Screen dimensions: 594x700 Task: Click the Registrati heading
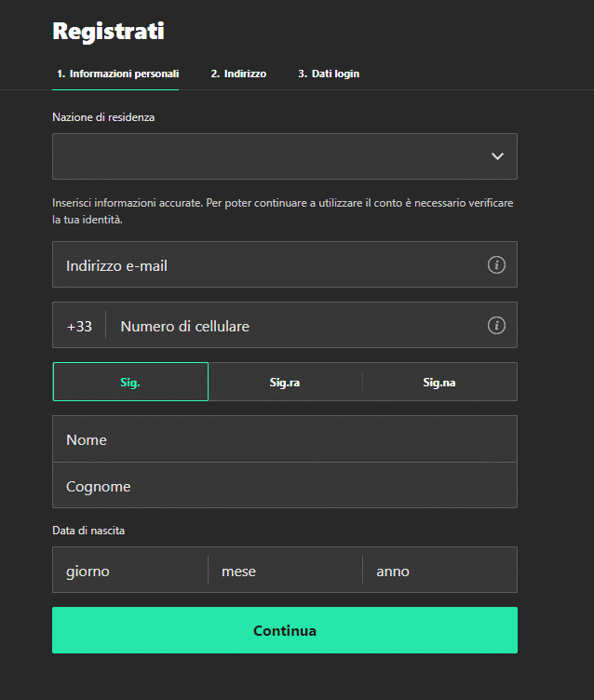click(x=109, y=32)
